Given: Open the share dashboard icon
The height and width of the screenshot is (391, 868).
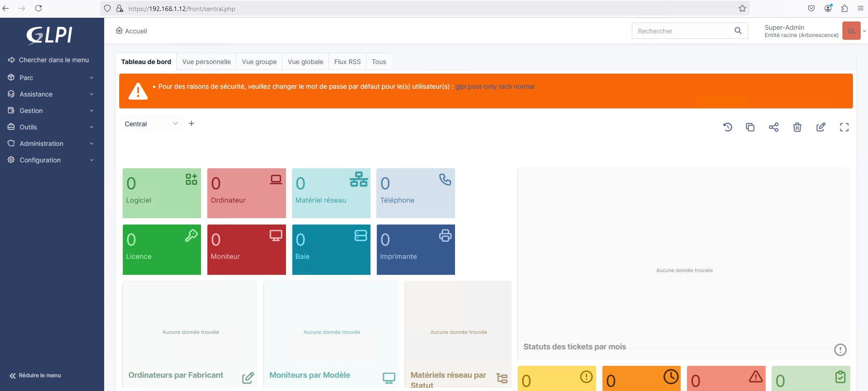Looking at the screenshot, I should click(773, 127).
